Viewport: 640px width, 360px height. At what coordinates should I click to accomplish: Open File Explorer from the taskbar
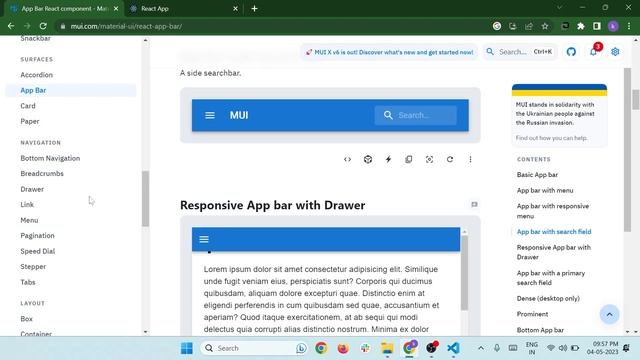click(x=387, y=348)
